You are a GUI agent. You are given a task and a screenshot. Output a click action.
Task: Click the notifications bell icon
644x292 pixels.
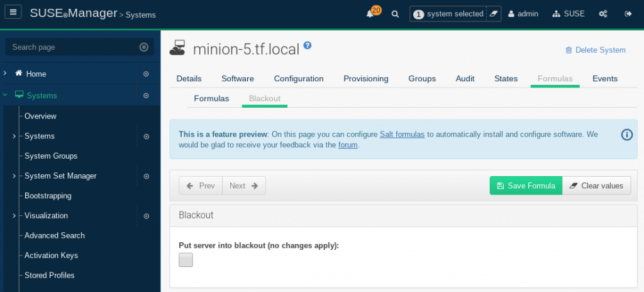[x=370, y=14]
